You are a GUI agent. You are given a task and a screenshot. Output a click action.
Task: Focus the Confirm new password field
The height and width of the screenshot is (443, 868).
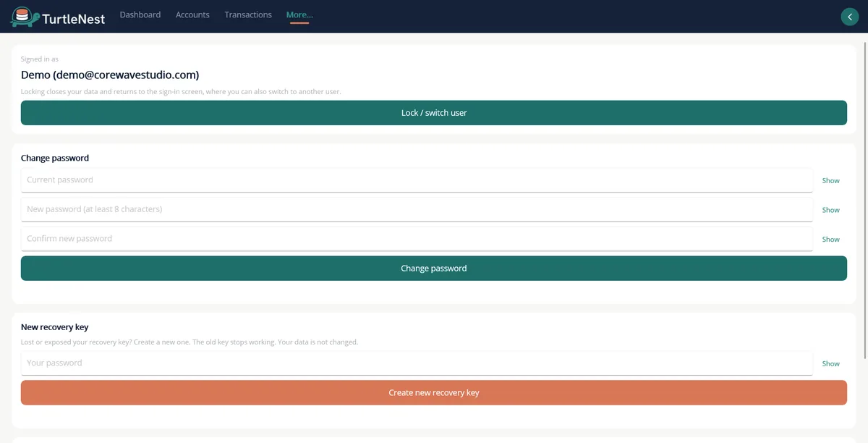coord(417,239)
